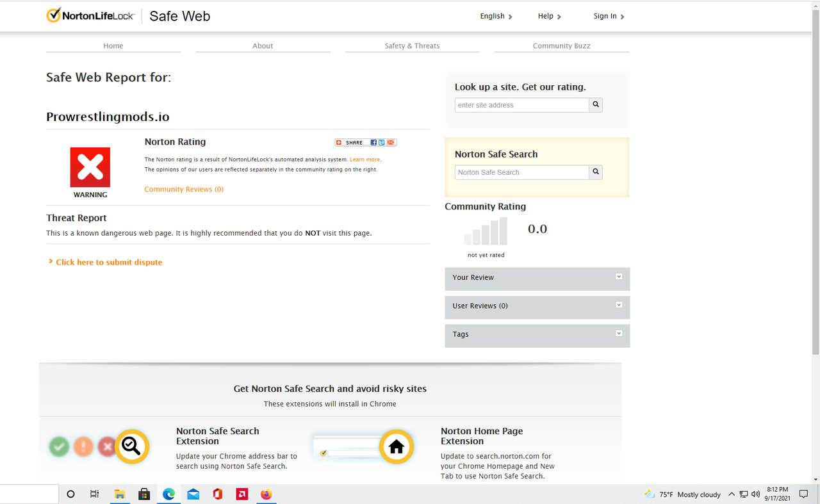820x504 pixels.
Task: Switch to Firefox in the taskbar
Action: (266, 494)
